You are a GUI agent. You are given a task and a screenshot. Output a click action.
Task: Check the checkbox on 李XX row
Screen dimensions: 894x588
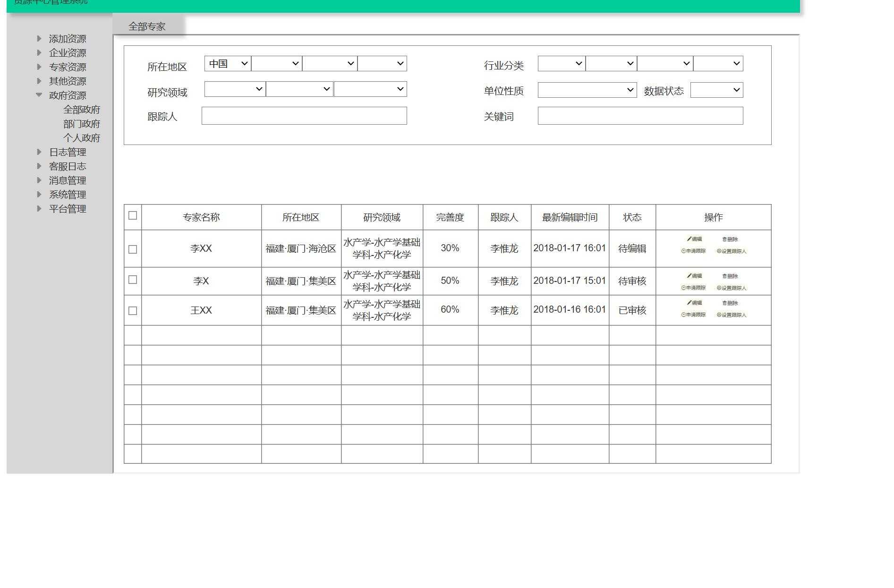[x=132, y=249]
